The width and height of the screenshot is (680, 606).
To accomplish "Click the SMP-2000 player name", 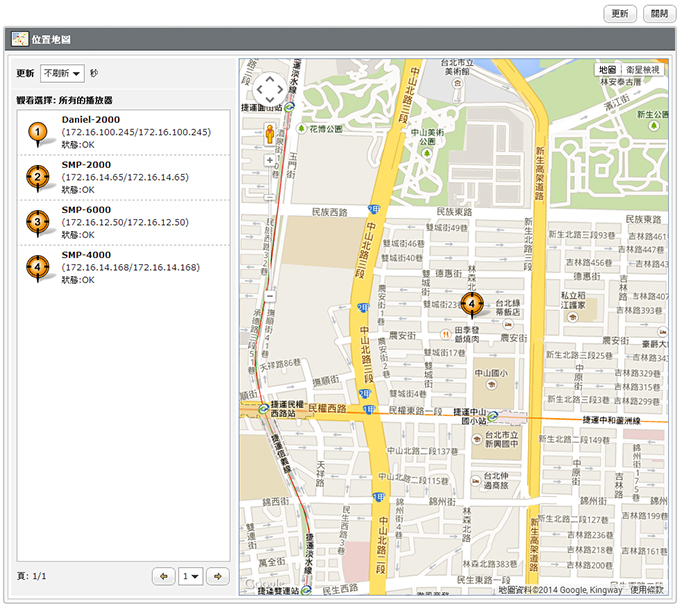I will [86, 165].
